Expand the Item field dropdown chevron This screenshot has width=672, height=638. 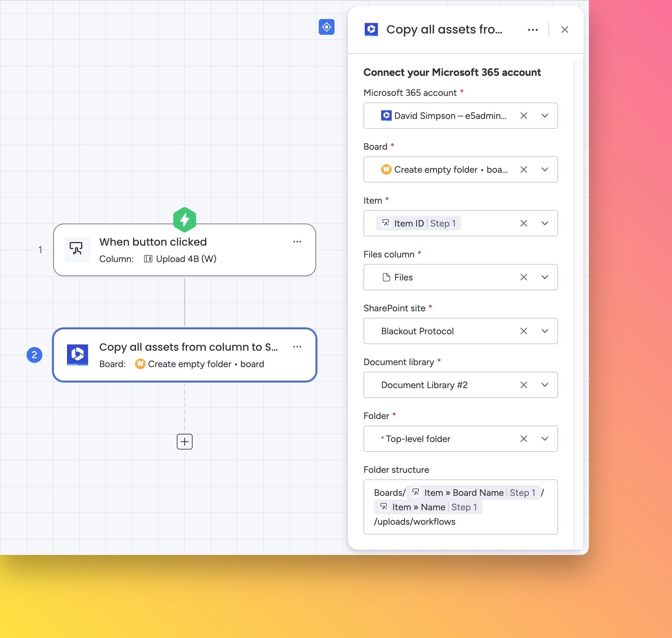(545, 223)
